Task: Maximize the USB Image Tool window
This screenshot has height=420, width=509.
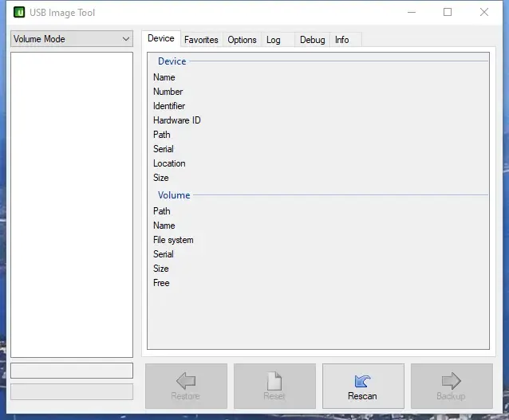Action: [448, 12]
